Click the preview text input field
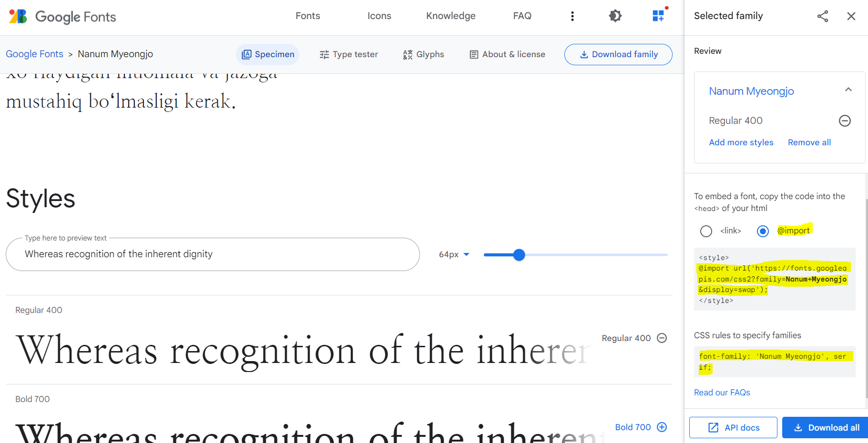 click(x=213, y=254)
